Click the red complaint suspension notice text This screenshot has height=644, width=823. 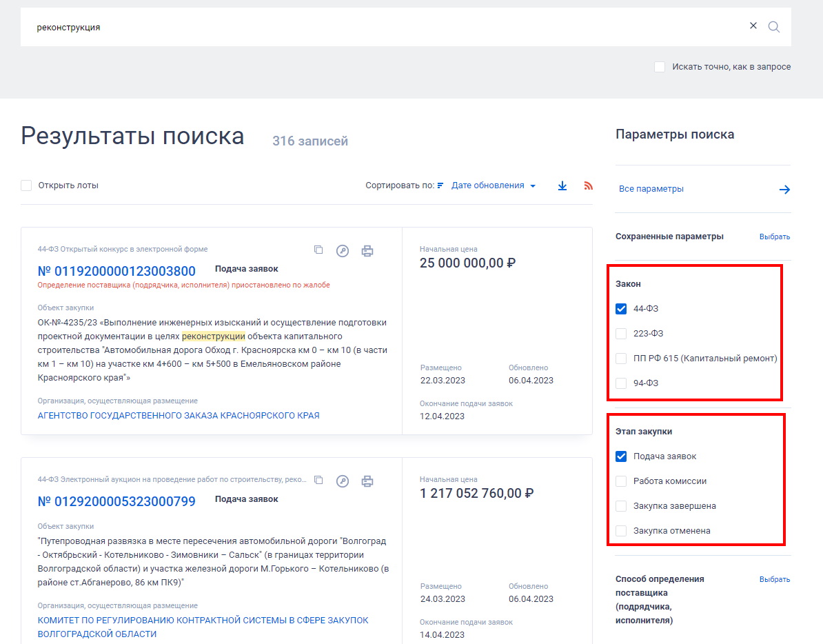coord(184,285)
